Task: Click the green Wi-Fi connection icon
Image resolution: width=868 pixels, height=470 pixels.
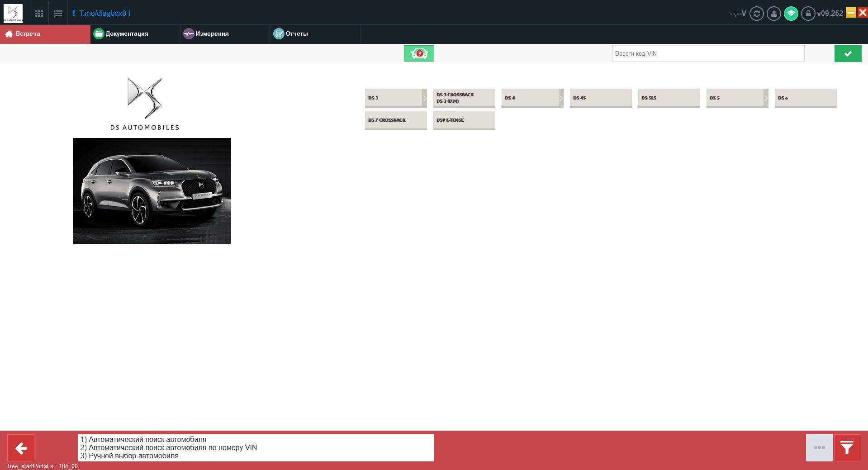Action: [x=791, y=14]
